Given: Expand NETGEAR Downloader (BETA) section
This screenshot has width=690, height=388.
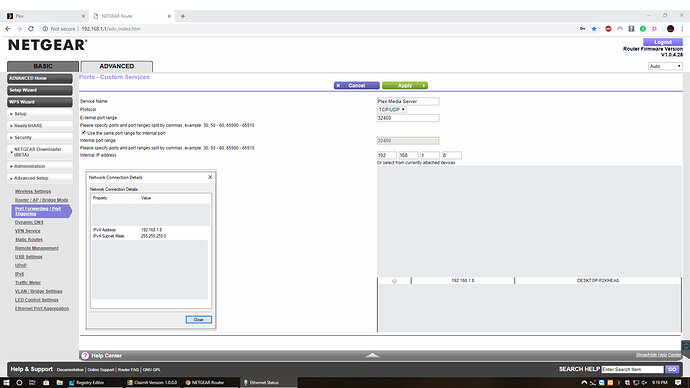Looking at the screenshot, I should click(x=40, y=152).
